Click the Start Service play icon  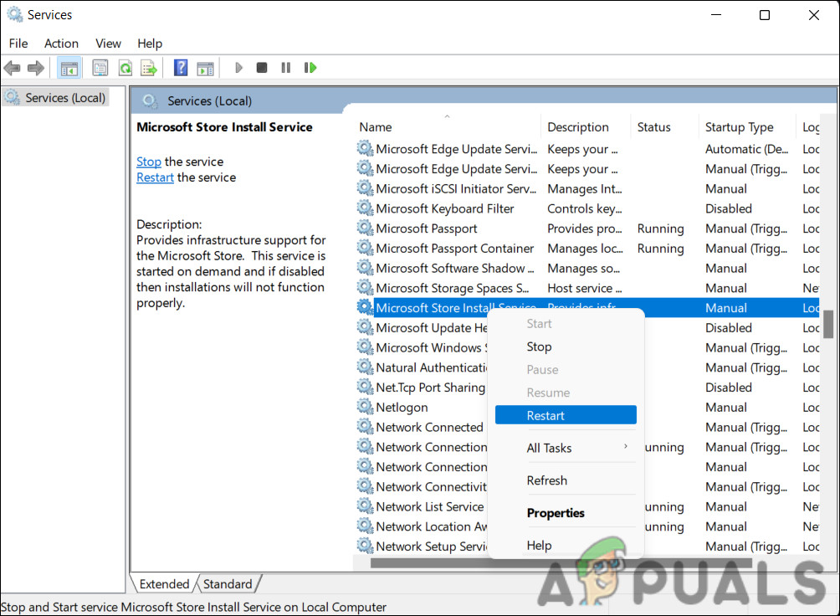(239, 68)
